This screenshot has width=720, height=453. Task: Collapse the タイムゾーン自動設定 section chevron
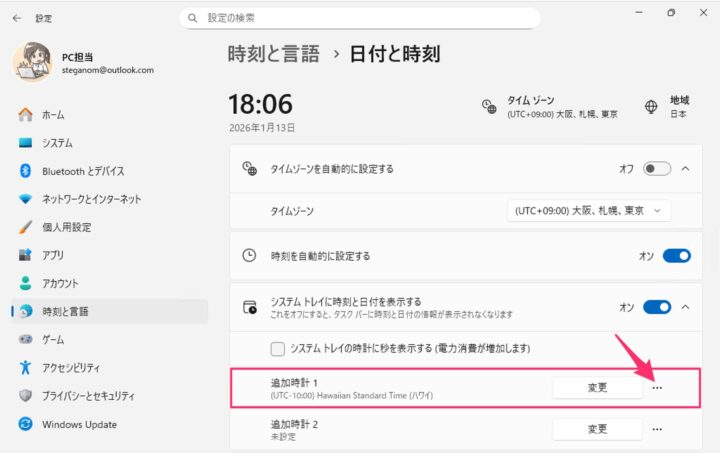coord(686,169)
